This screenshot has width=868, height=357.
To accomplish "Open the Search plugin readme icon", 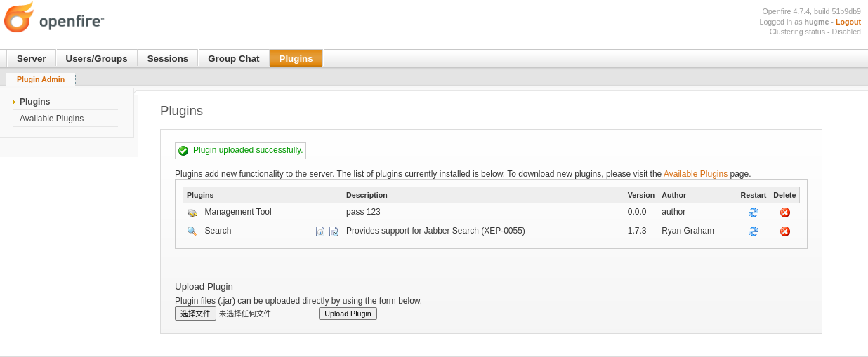I will click(320, 231).
